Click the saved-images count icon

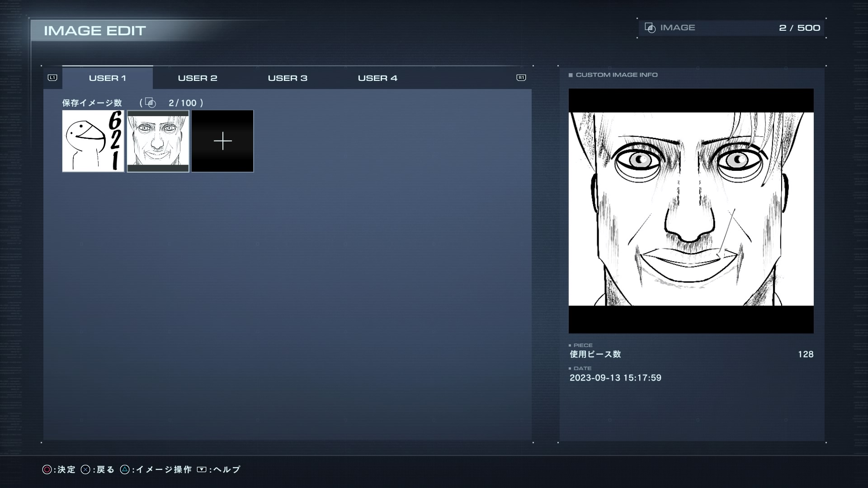pyautogui.click(x=150, y=103)
